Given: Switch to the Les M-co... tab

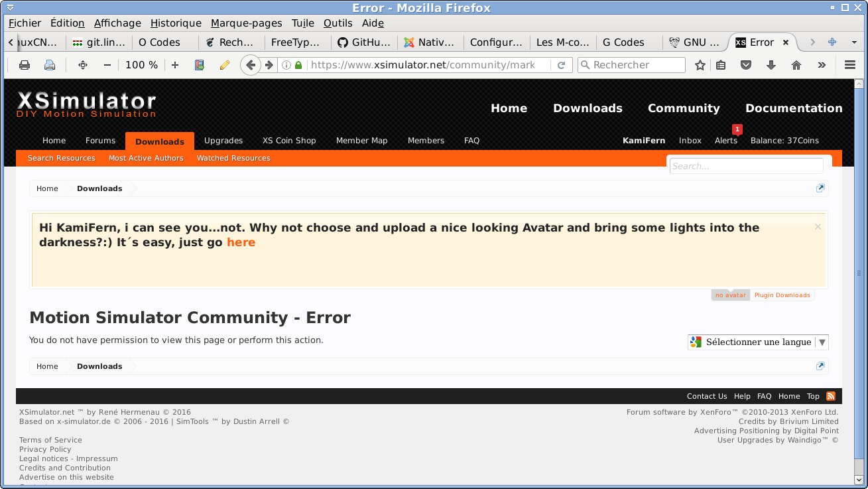Looking at the screenshot, I should [x=563, y=42].
